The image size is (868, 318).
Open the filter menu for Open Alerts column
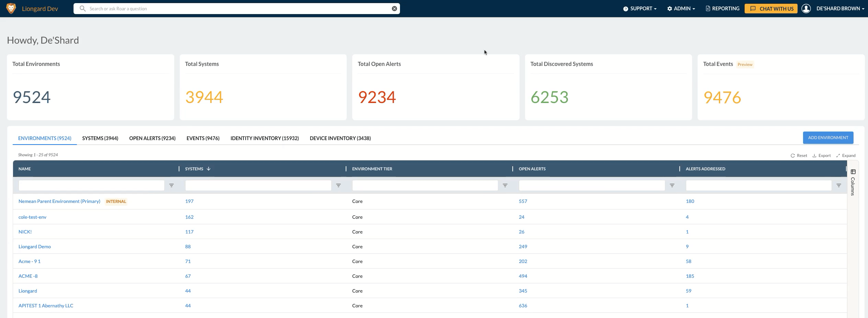[x=672, y=185]
